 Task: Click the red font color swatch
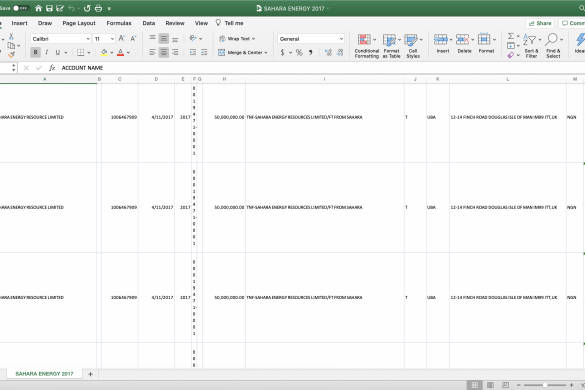[121, 53]
